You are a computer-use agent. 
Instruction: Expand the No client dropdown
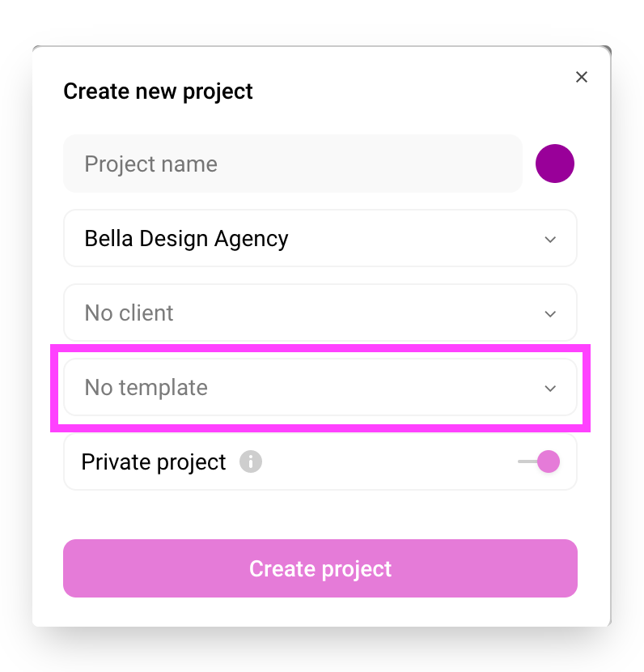[320, 313]
